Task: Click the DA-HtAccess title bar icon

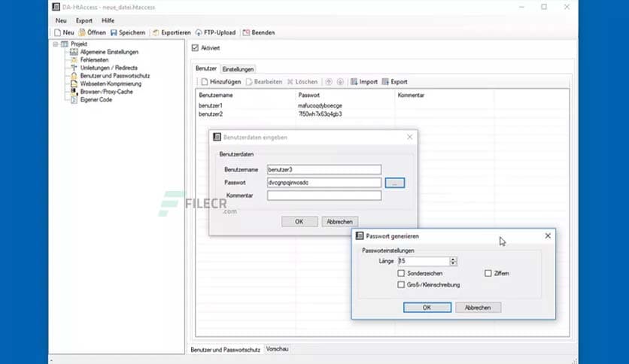Action: coord(56,7)
